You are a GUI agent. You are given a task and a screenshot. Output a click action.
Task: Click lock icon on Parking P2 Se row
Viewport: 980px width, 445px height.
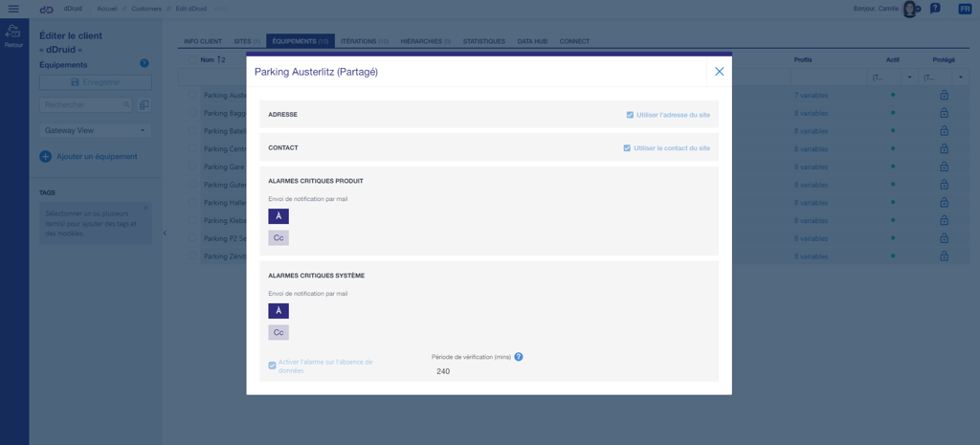point(944,238)
